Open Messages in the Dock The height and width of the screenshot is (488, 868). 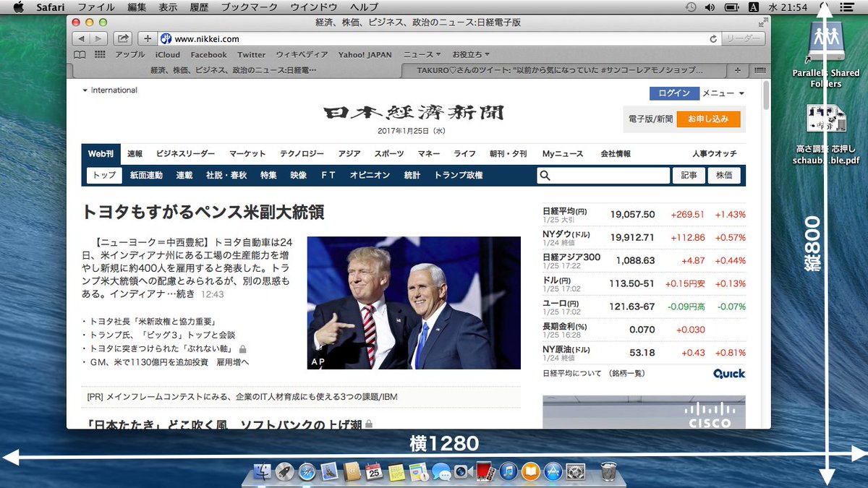pyautogui.click(x=441, y=472)
